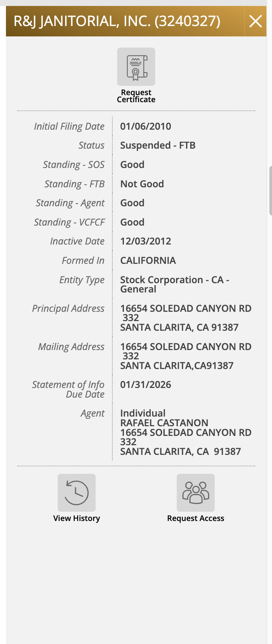Click the Standing - SOS field label
The height and width of the screenshot is (644, 272).
tap(74, 165)
